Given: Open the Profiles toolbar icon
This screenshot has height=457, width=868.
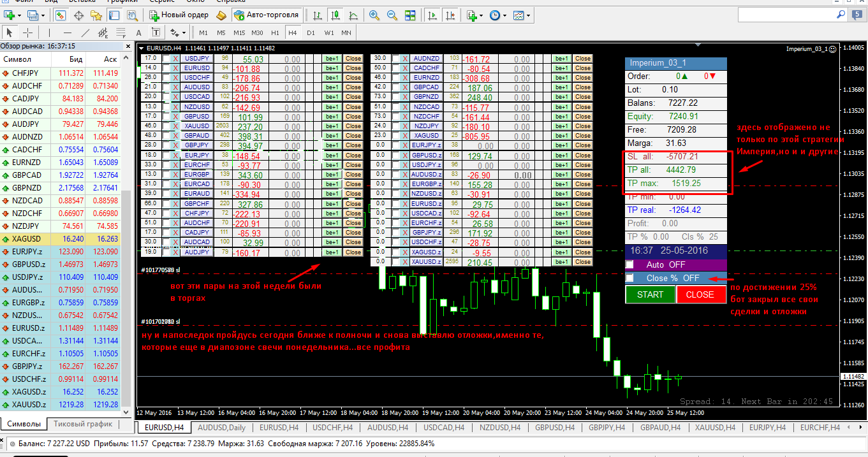Looking at the screenshot, I should 33,14.
